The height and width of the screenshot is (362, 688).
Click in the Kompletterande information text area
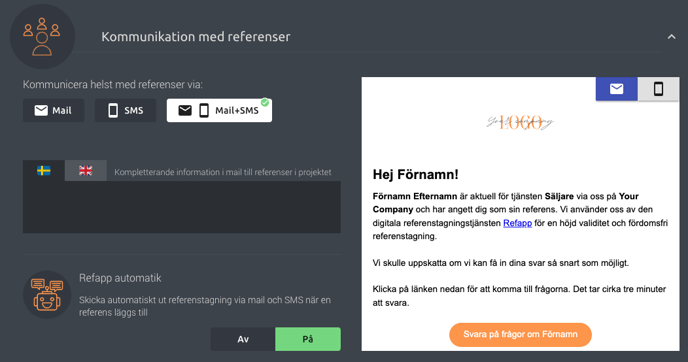[x=182, y=207]
